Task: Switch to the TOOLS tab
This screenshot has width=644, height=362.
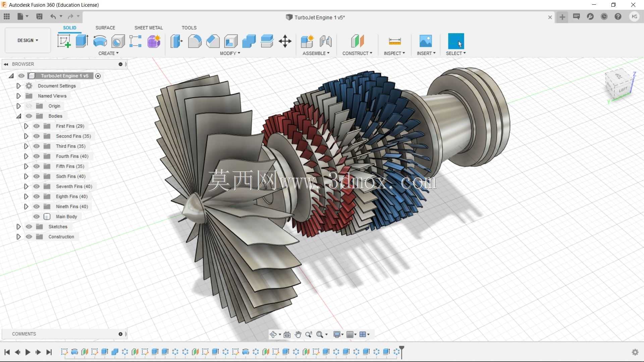Action: (x=189, y=28)
